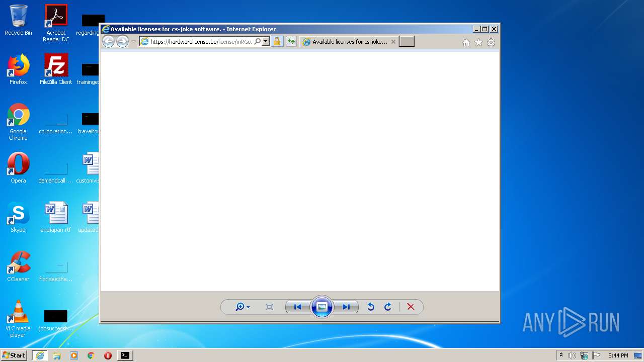Image resolution: width=644 pixels, height=362 pixels.
Task: Open the Windows Start menu
Action: click(x=14, y=355)
